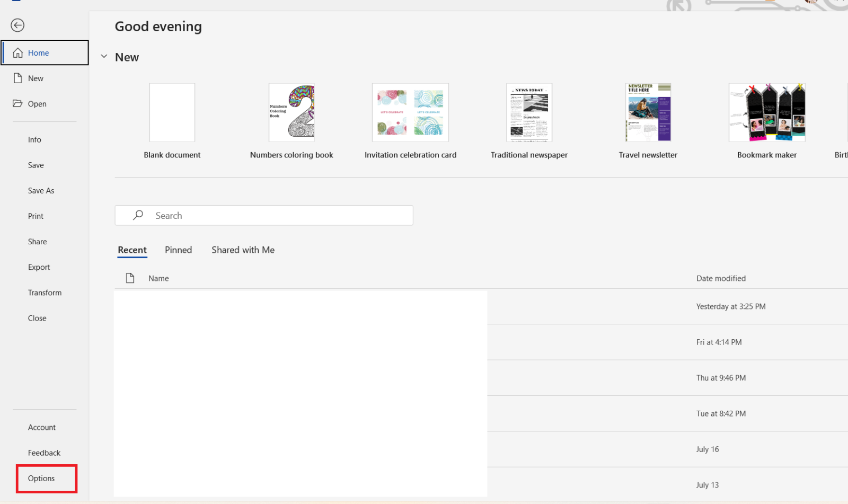Click the New page icon
This screenshot has width=848, height=504.
tap(18, 78)
